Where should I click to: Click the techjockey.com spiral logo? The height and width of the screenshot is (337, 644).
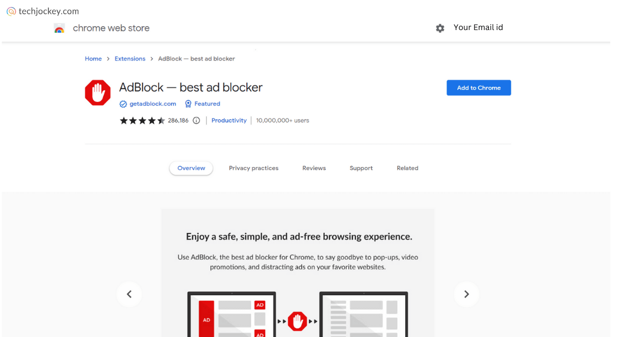coord(10,11)
